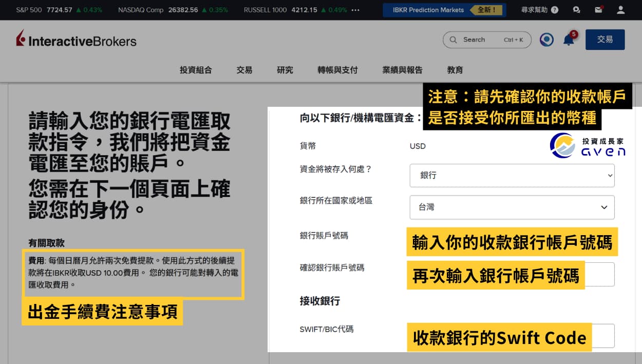Image resolution: width=642 pixels, height=364 pixels.
Task: Open the chat support icon
Action: tap(577, 10)
